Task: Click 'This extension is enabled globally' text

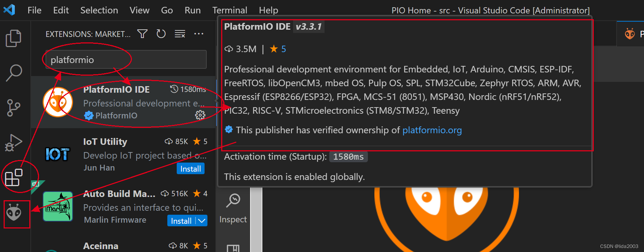Action: pos(294,177)
